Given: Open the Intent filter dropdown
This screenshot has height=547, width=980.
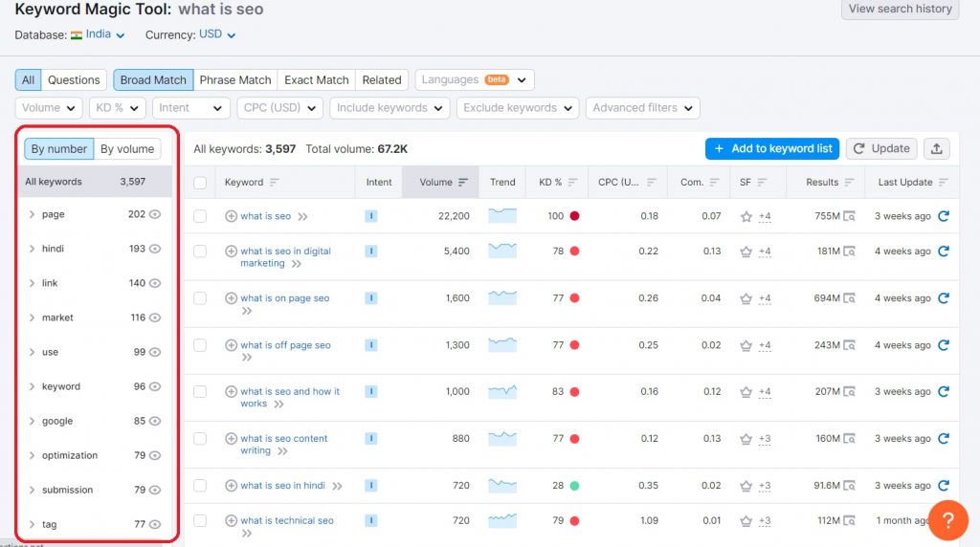Looking at the screenshot, I should tap(190, 108).
